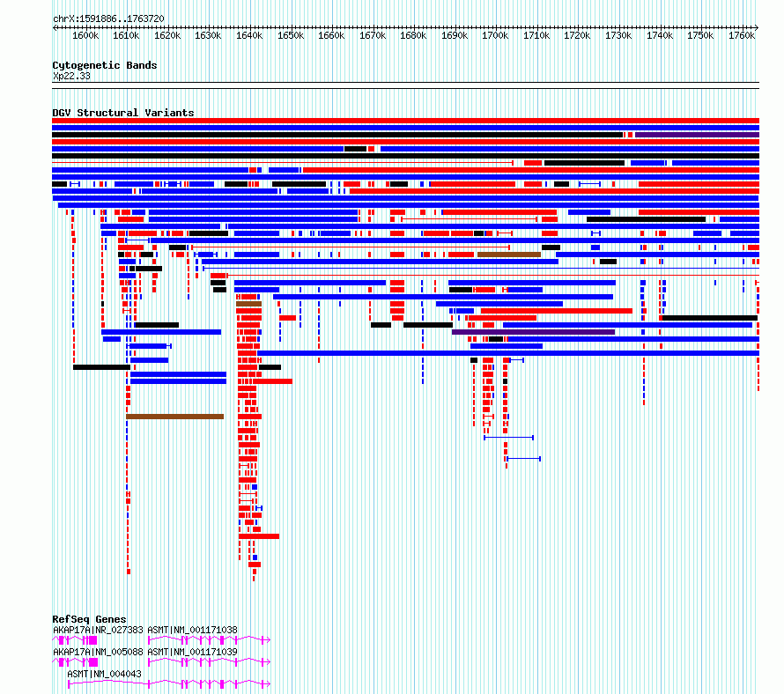Pick the 1670k ruler mark
Screen dimensions: 784x694
point(373,35)
